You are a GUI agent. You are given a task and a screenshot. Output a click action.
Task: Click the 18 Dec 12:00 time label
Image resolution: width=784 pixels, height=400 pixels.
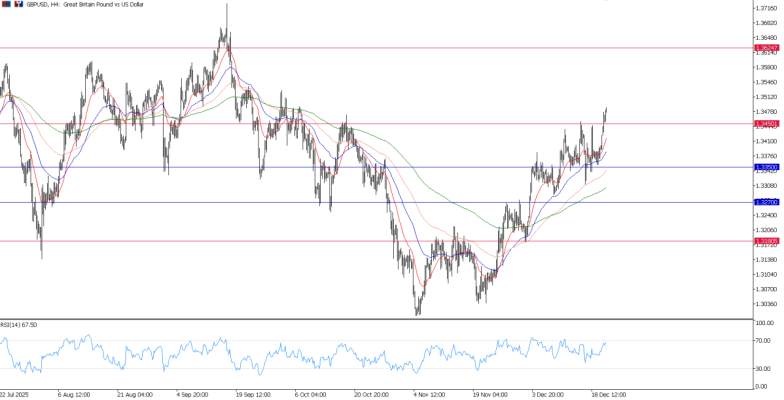pyautogui.click(x=608, y=394)
